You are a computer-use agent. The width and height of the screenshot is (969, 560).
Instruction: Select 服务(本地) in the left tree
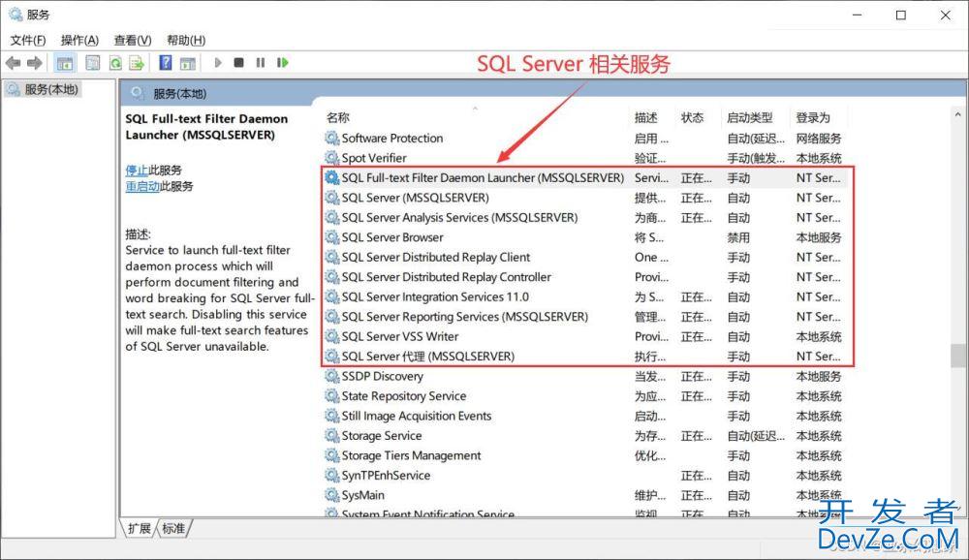point(44,90)
